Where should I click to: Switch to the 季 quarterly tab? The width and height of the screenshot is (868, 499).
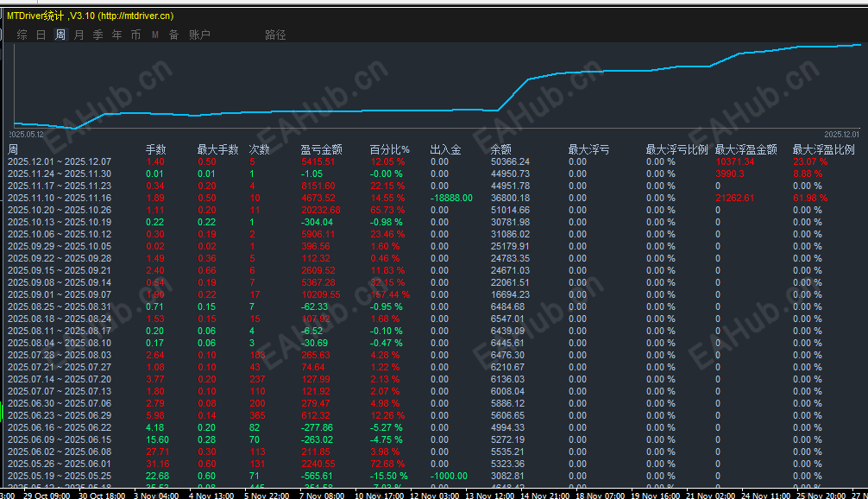98,35
